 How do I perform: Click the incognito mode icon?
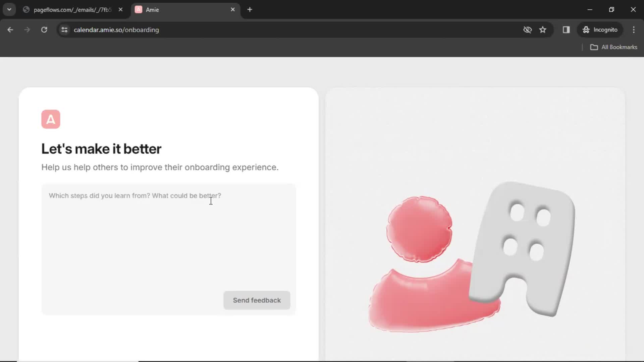[x=586, y=29]
